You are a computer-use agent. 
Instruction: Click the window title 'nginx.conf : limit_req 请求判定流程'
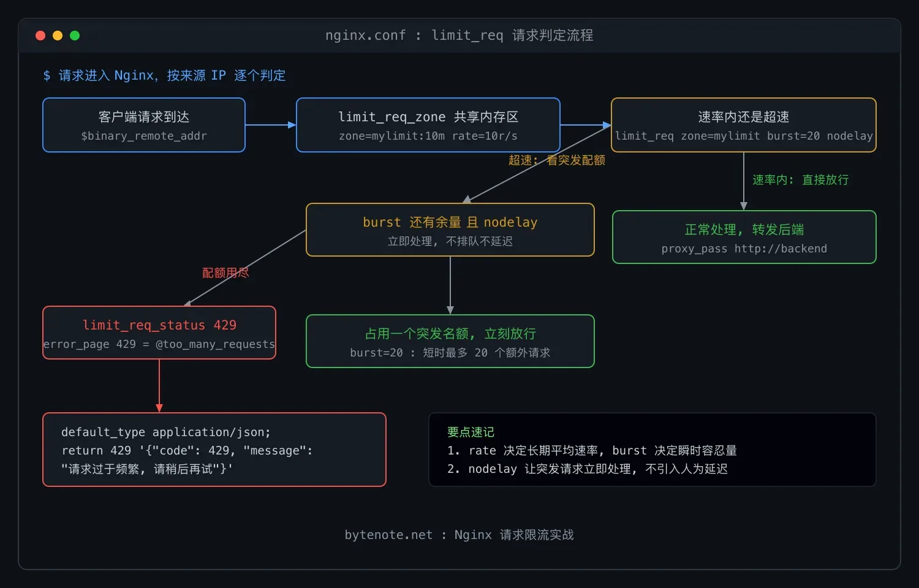click(x=459, y=36)
